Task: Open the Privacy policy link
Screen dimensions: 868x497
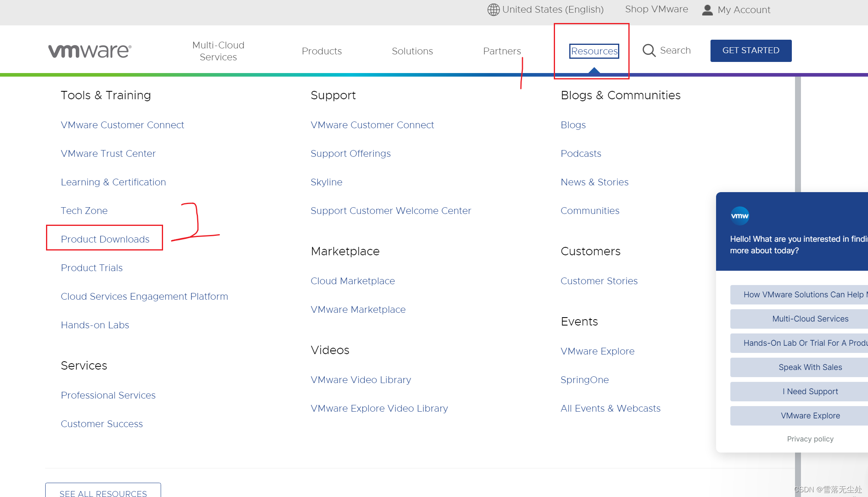Action: click(x=810, y=439)
